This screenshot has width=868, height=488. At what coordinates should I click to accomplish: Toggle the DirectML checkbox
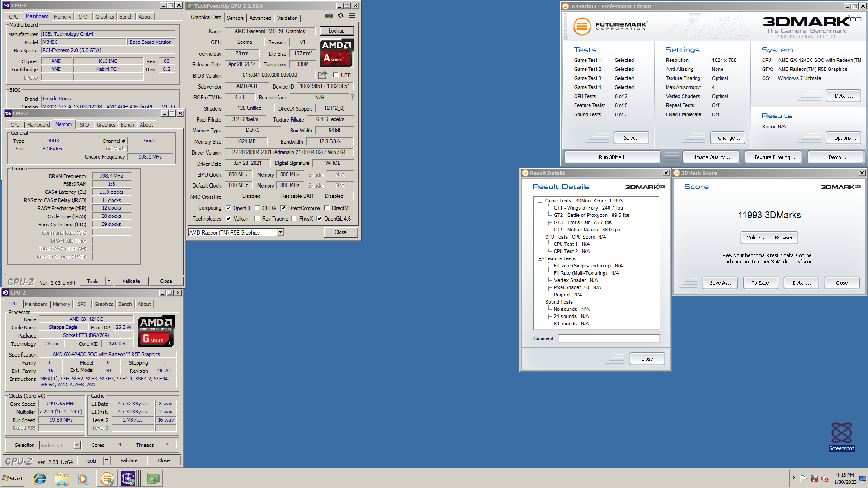pyautogui.click(x=326, y=208)
